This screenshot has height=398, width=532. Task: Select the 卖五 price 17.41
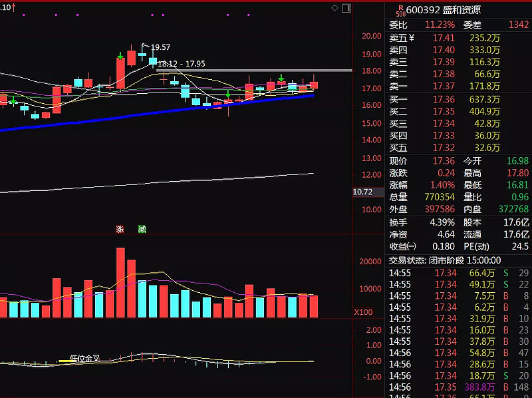click(444, 38)
